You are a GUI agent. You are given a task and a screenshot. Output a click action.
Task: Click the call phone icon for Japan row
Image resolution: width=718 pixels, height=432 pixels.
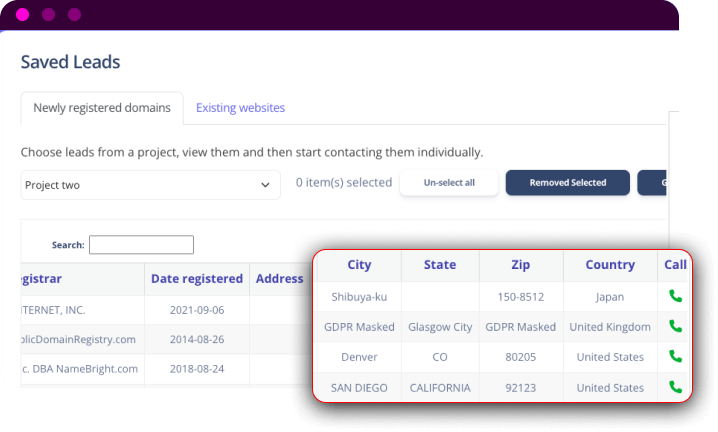click(675, 297)
